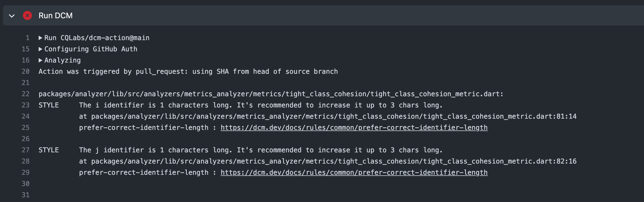This screenshot has width=644, height=202.
Task: Click the tight_class_cohesion_metric.dart path on line 22
Action: [x=271, y=94]
